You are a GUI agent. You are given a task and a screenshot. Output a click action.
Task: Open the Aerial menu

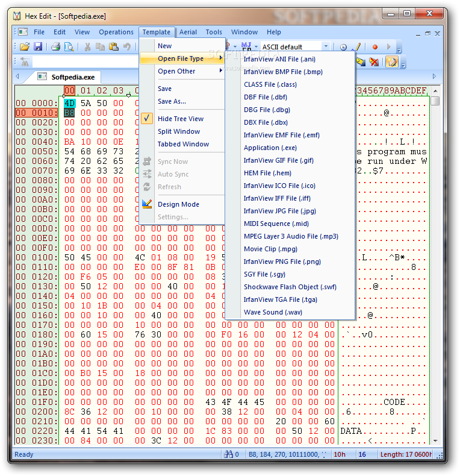coord(188,32)
